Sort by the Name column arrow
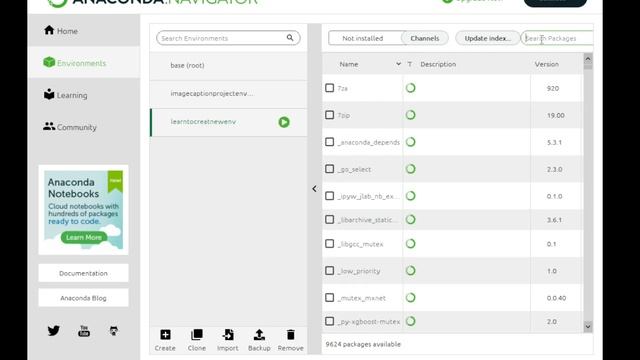 pos(398,64)
